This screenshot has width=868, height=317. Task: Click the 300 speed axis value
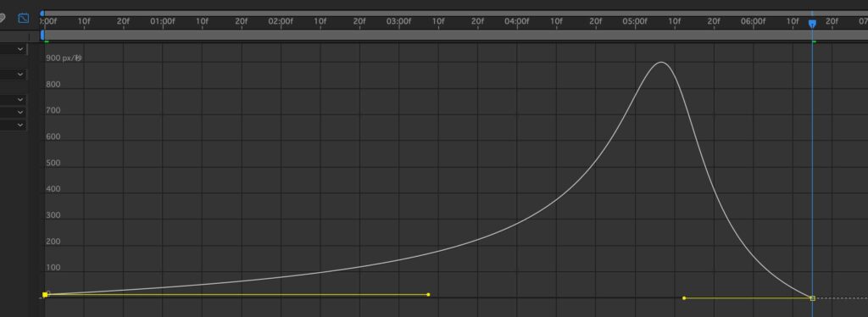53,215
